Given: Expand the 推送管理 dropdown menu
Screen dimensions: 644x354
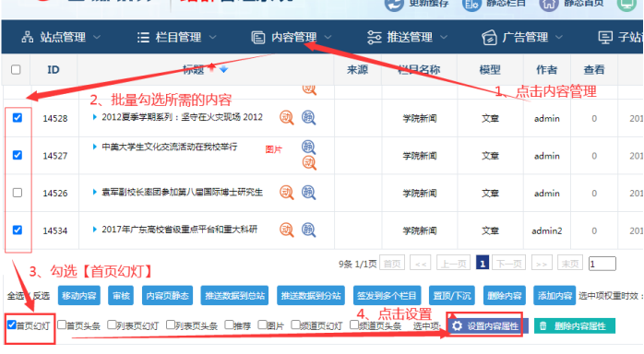Looking at the screenshot, I should 407,37.
